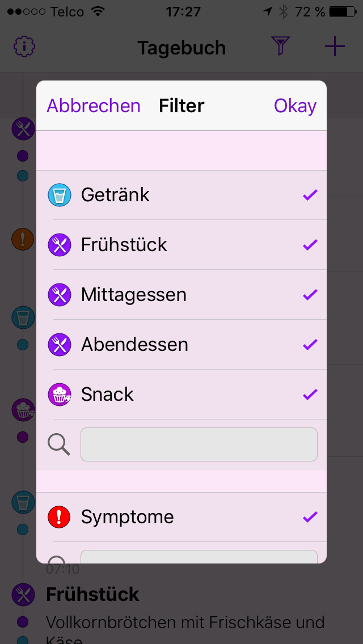Tap the Frühstück diary entry heading
This screenshot has height=644, width=363.
[x=92, y=594]
